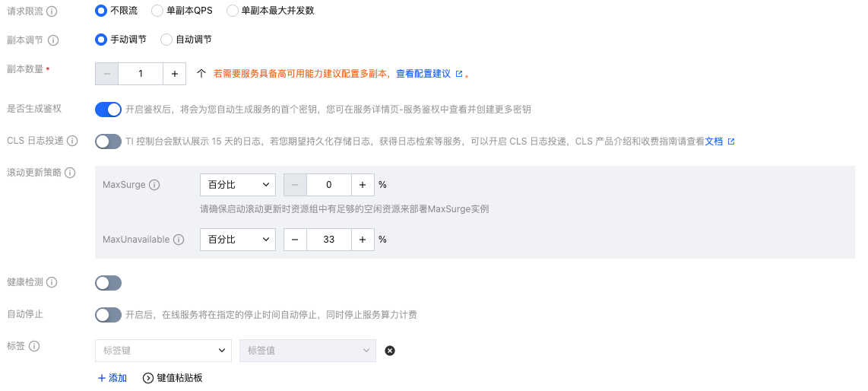This screenshot has height=391, width=868.
Task: Choose 自动调节 replica adjustment mode
Action: pyautogui.click(x=166, y=40)
